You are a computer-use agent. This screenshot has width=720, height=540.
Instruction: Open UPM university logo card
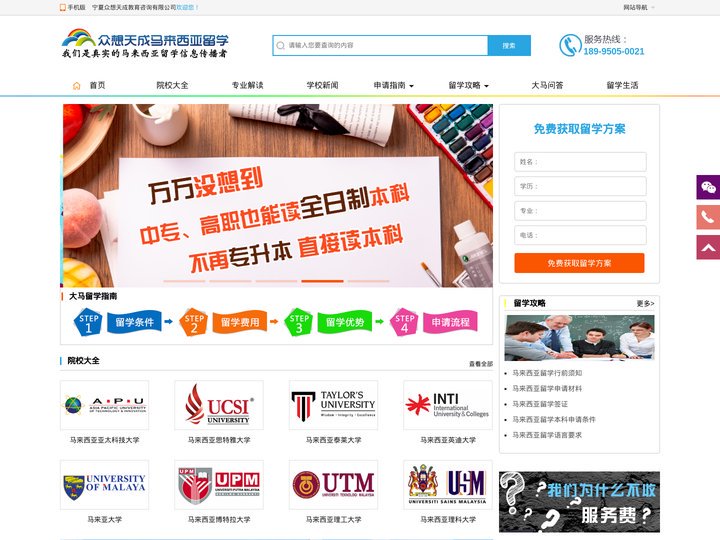(x=219, y=485)
